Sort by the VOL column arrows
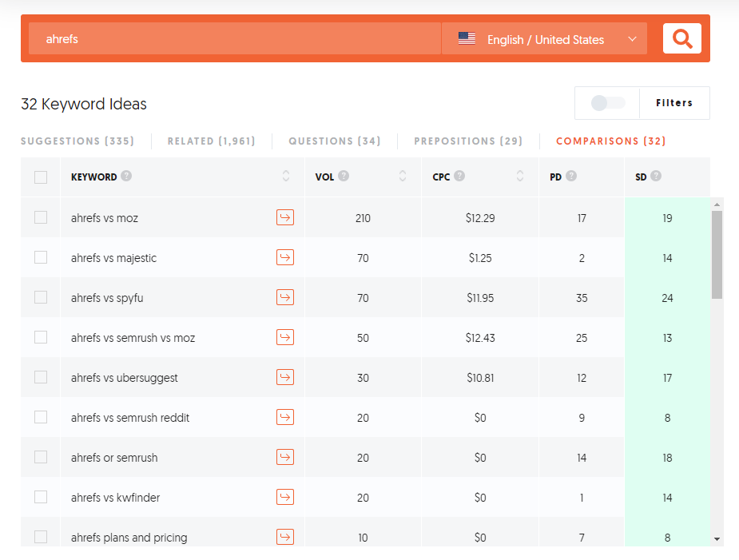Viewport: 739px width, 560px height. tap(403, 176)
